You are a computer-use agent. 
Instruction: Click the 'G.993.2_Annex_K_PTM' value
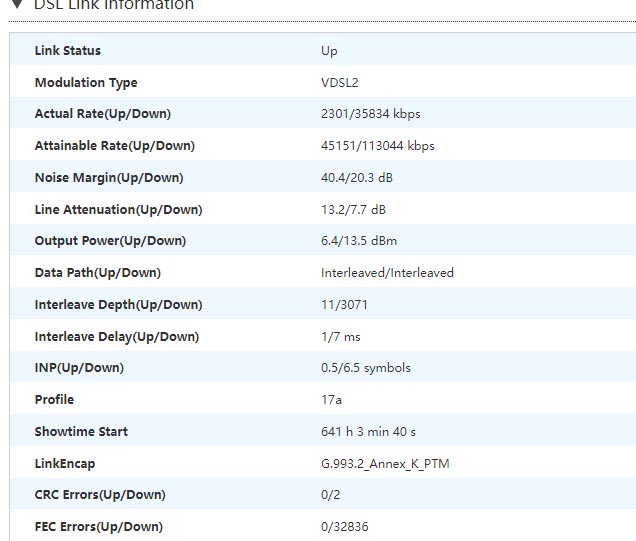(x=385, y=464)
